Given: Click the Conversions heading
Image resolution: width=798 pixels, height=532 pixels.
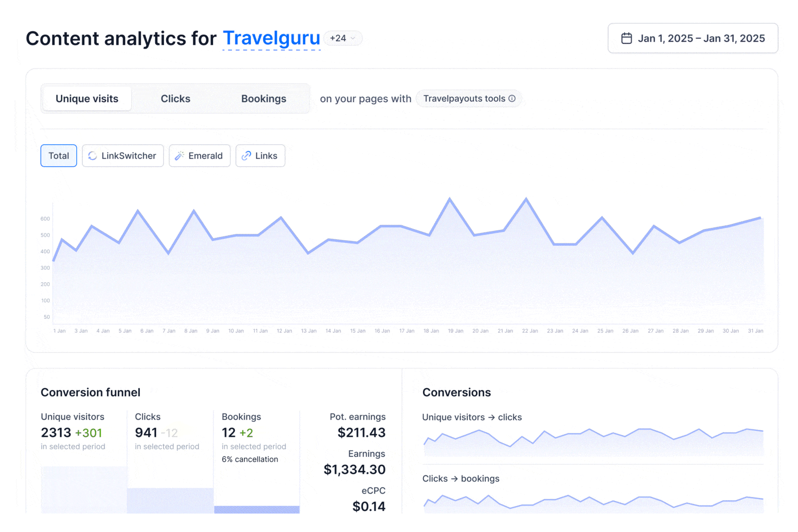Looking at the screenshot, I should point(457,392).
